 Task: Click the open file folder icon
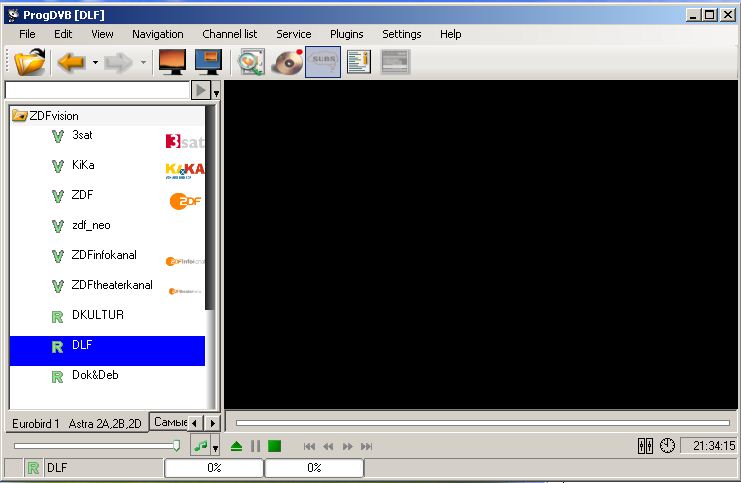pos(31,62)
